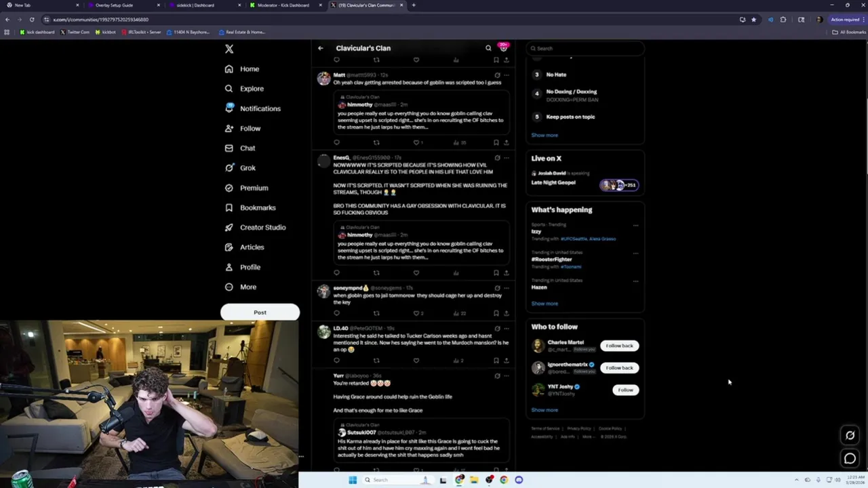Open more menu on Yurr's post

coord(506,375)
